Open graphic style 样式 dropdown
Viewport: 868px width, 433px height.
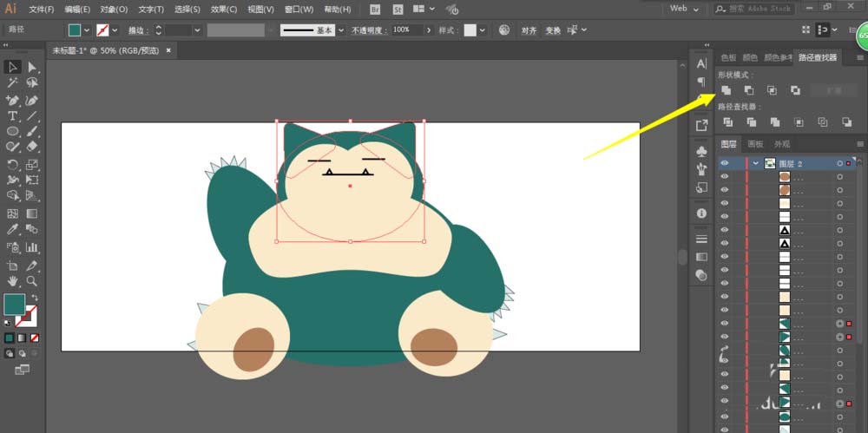pyautogui.click(x=483, y=30)
